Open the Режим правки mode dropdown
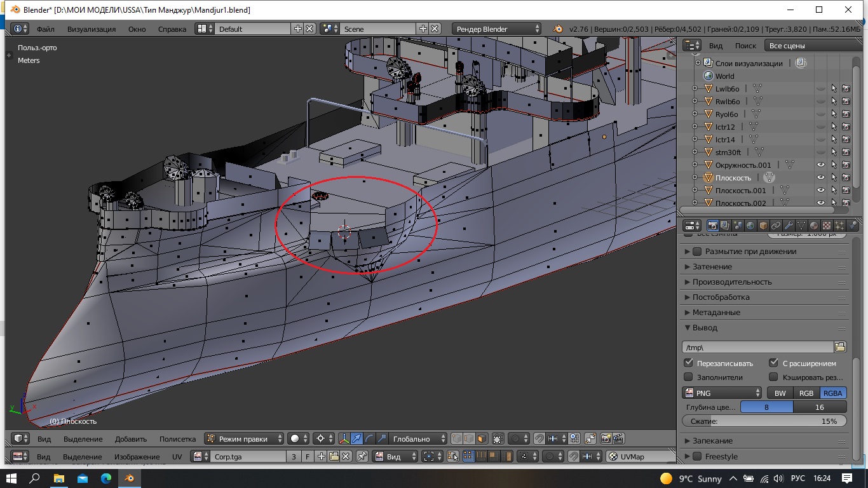 pos(245,438)
